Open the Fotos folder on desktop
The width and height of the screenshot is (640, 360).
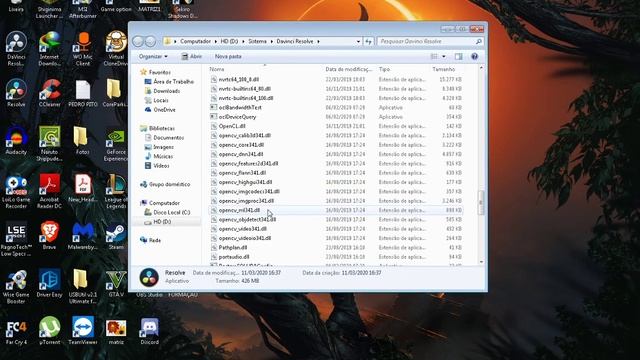pos(82,141)
